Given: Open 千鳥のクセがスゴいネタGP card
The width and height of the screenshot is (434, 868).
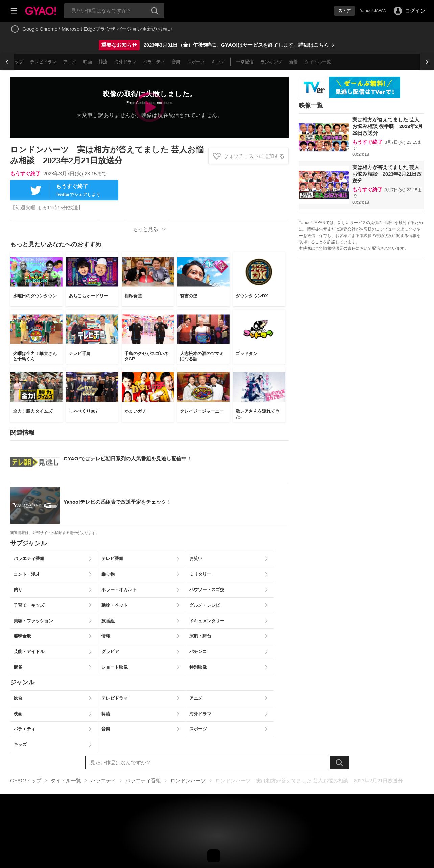Looking at the screenshot, I should [x=148, y=337].
